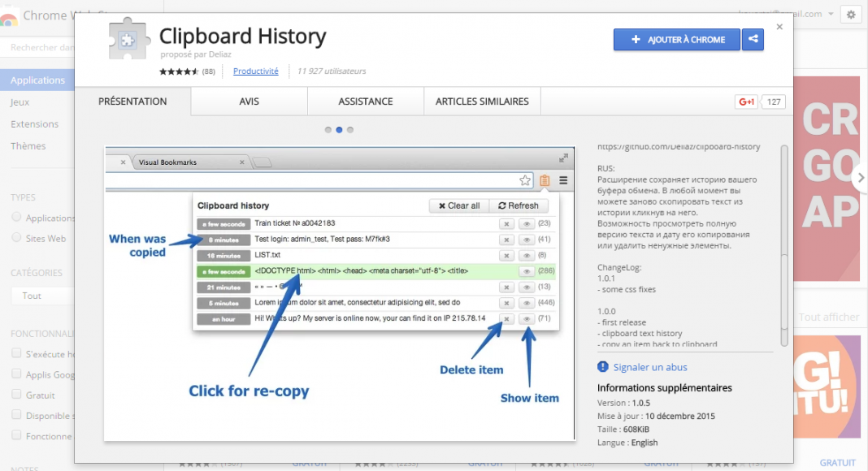
Task: Click the 127 plus-one count bubble
Action: pos(774,102)
